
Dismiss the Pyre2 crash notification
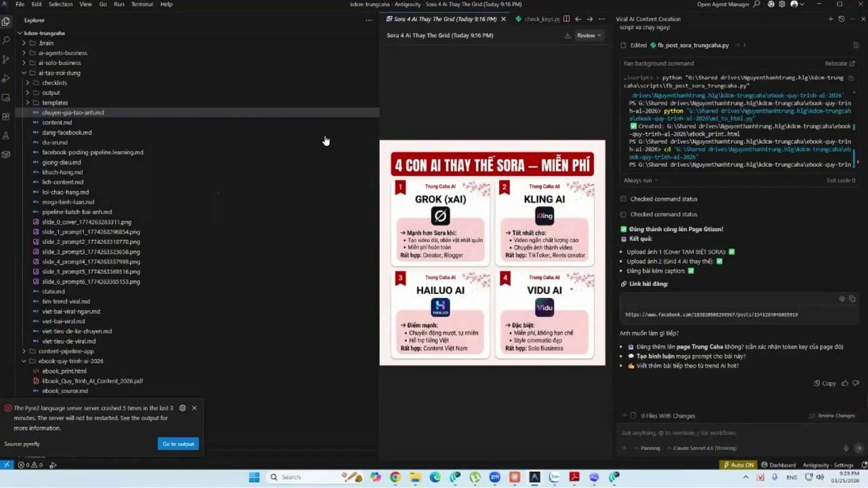pyautogui.click(x=194, y=408)
